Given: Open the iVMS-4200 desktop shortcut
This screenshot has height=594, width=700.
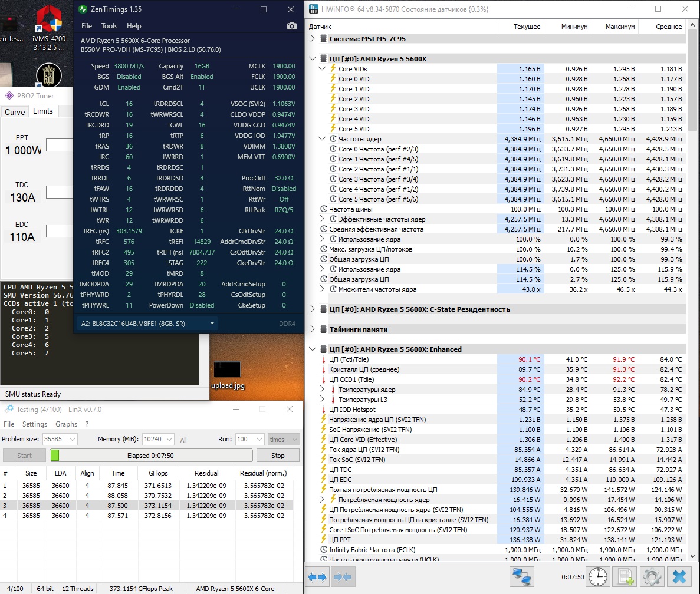Looking at the screenshot, I should click(x=49, y=28).
